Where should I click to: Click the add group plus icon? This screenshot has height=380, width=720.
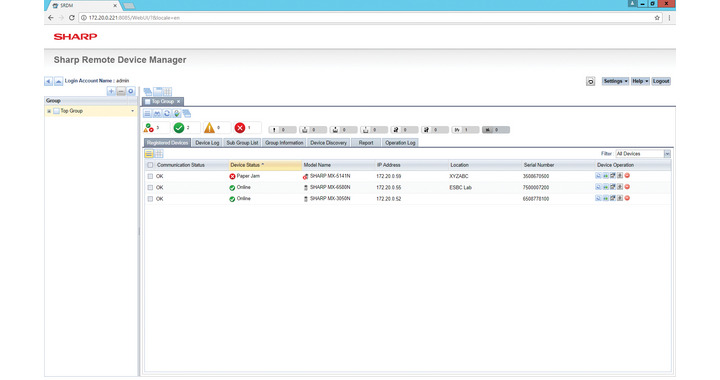pyautogui.click(x=111, y=91)
